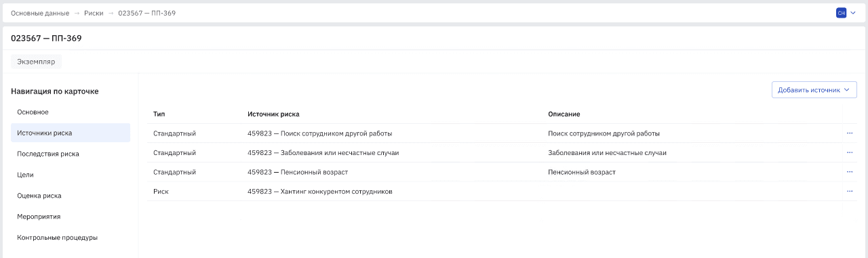Image resolution: width=868 pixels, height=258 pixels.
Task: Select the Экземпляр tab
Action: pos(36,62)
